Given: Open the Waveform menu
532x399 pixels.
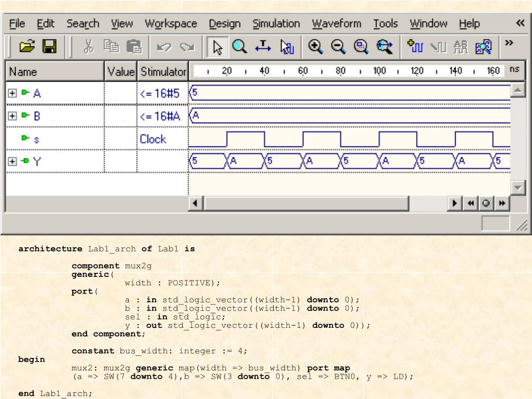Looking at the screenshot, I should [x=337, y=23].
